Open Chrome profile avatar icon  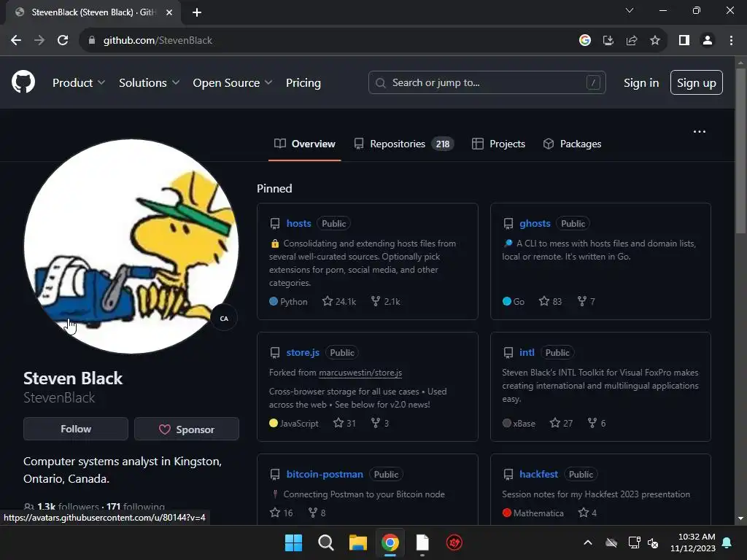(708, 41)
